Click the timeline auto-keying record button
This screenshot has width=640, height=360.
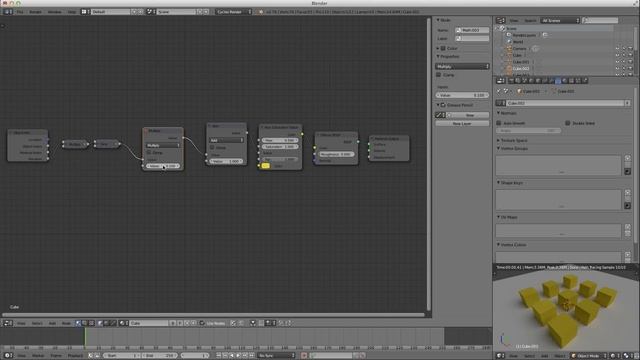point(304,356)
